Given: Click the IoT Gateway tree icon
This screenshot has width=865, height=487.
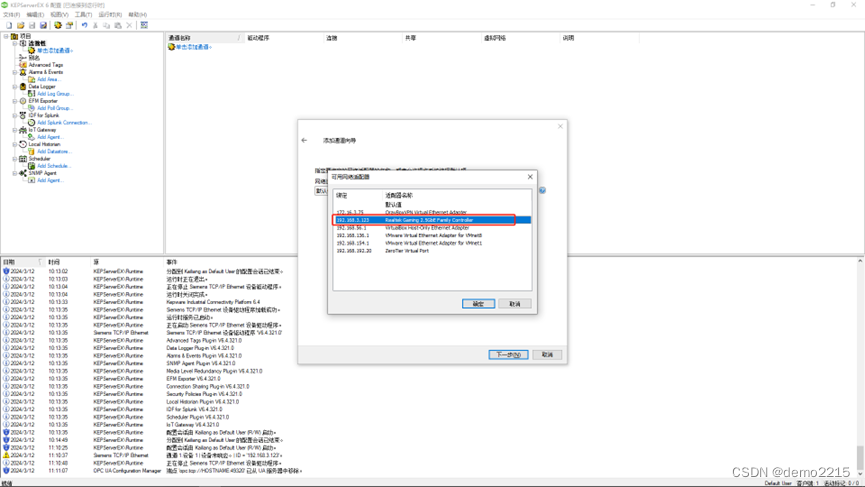Looking at the screenshot, I should point(23,130).
